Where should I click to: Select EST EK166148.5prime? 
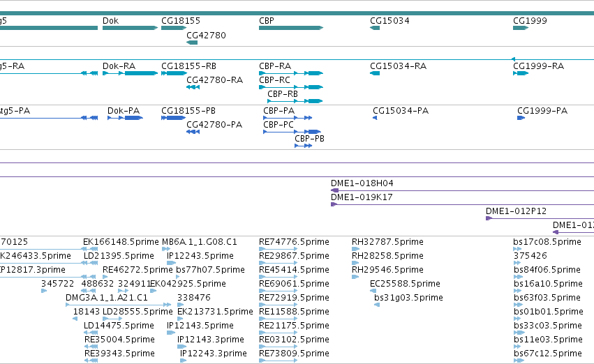(x=121, y=242)
